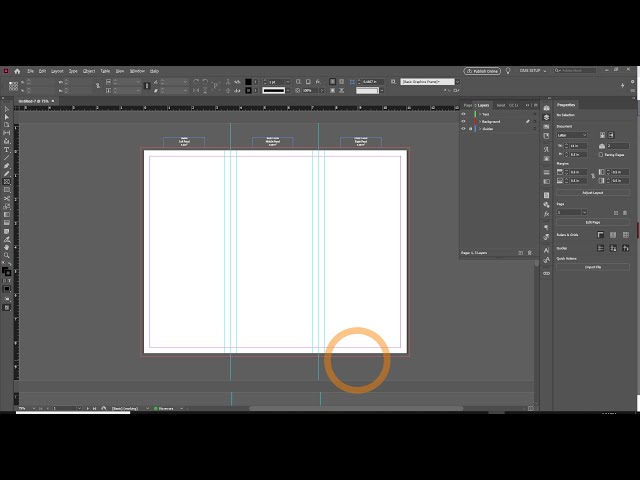Select the Zoom tool
The height and width of the screenshot is (480, 640).
[7, 256]
